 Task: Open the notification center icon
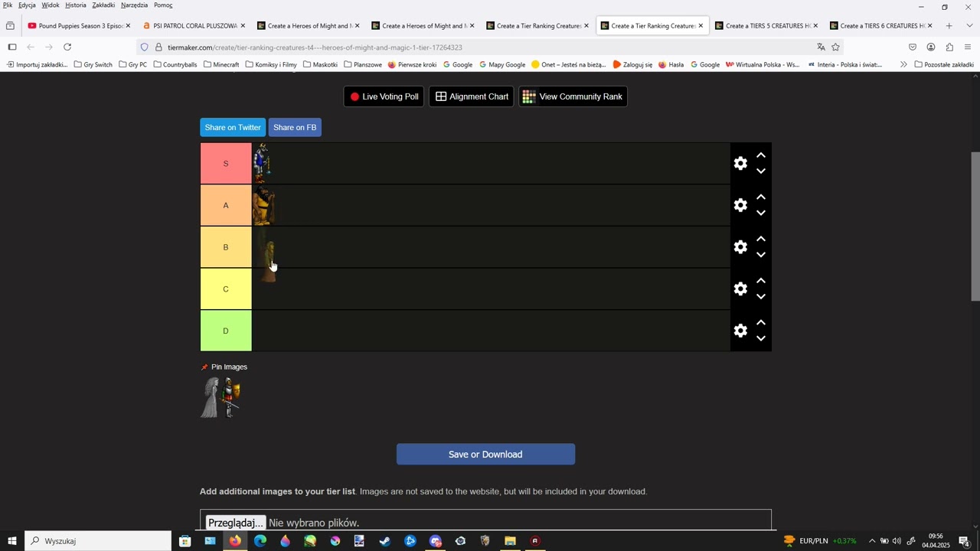(964, 541)
